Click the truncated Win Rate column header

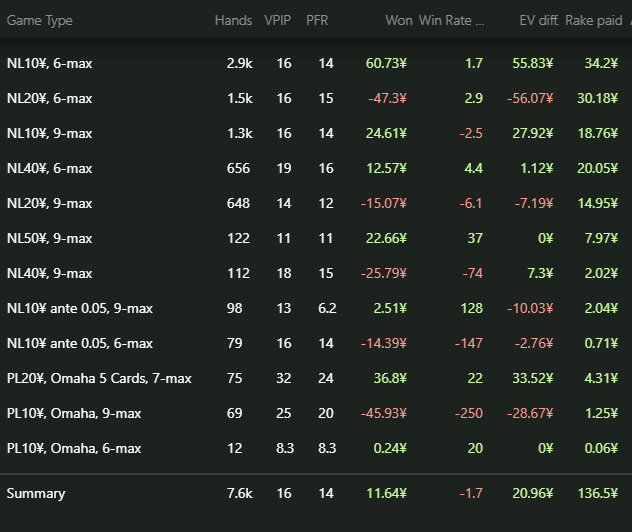point(451,20)
